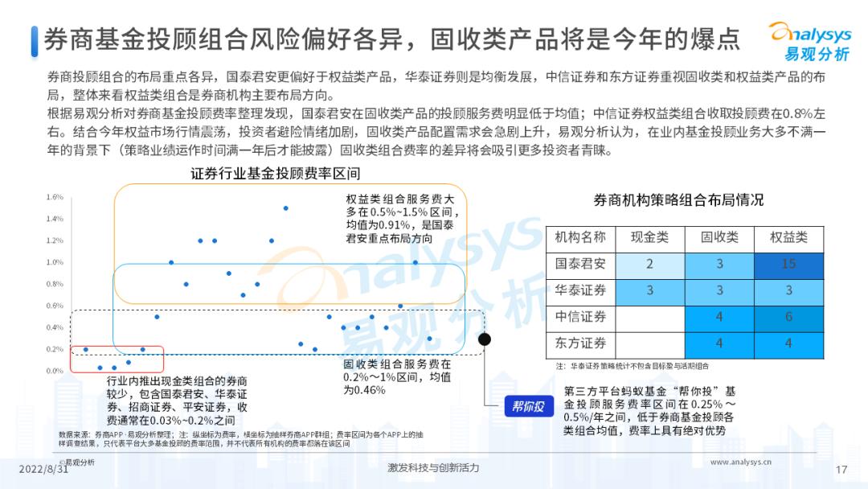Select the 权益类组合服务费 annotation text

tap(403, 219)
